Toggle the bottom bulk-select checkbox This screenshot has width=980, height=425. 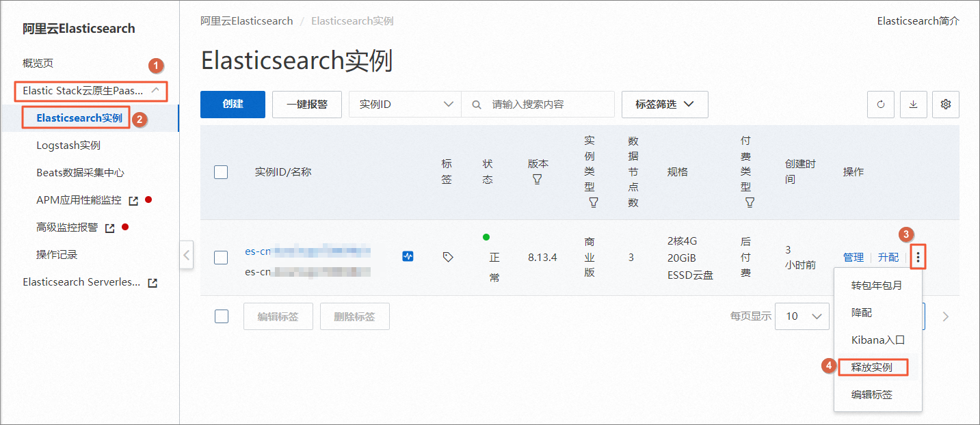click(222, 316)
